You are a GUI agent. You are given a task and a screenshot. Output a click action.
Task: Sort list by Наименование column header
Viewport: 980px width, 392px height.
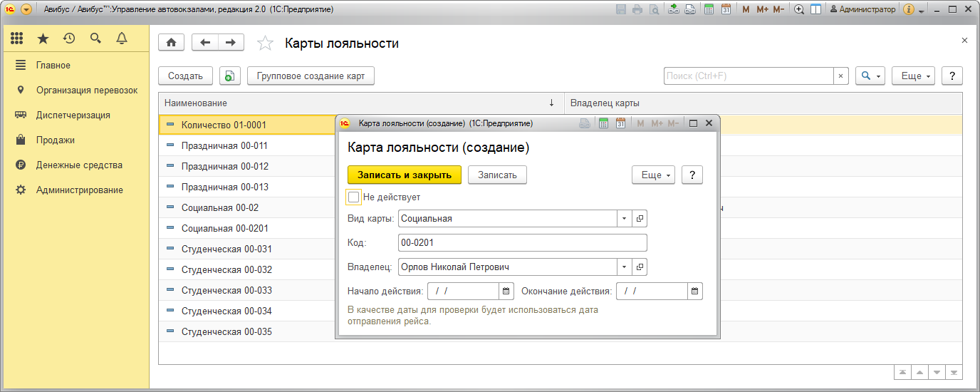pyautogui.click(x=356, y=103)
